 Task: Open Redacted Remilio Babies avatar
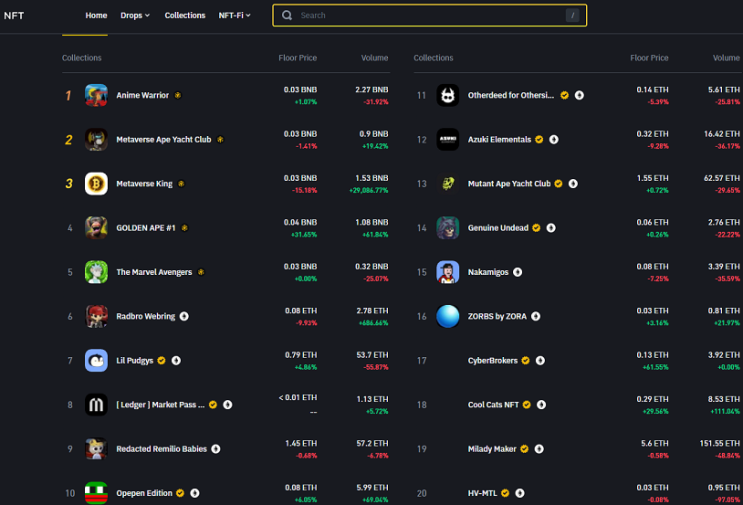[96, 449]
